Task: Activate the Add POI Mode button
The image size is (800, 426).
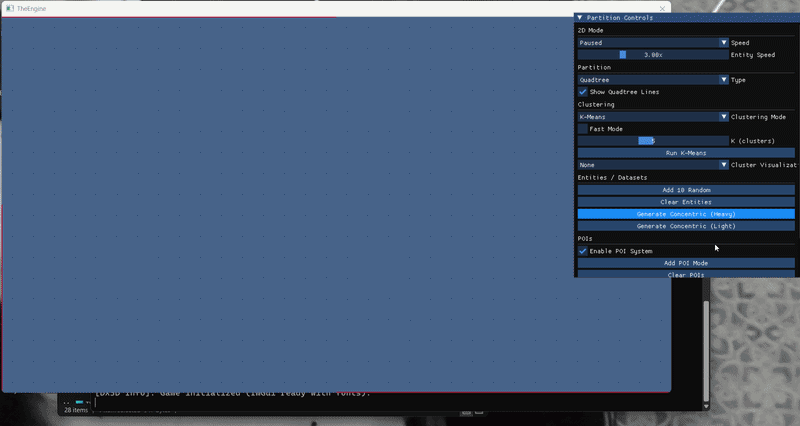Action: [686, 263]
